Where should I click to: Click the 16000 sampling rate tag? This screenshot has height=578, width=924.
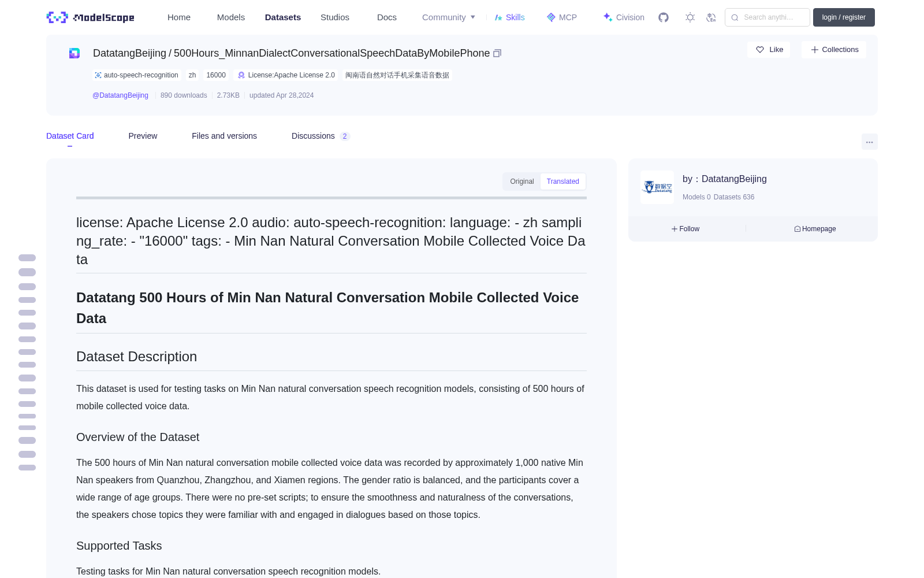click(216, 75)
